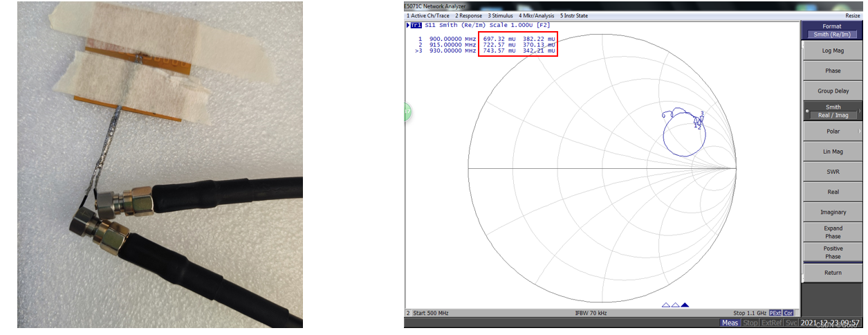Open the 5 Instr State menu
The width and height of the screenshot is (868, 335).
pos(574,15)
